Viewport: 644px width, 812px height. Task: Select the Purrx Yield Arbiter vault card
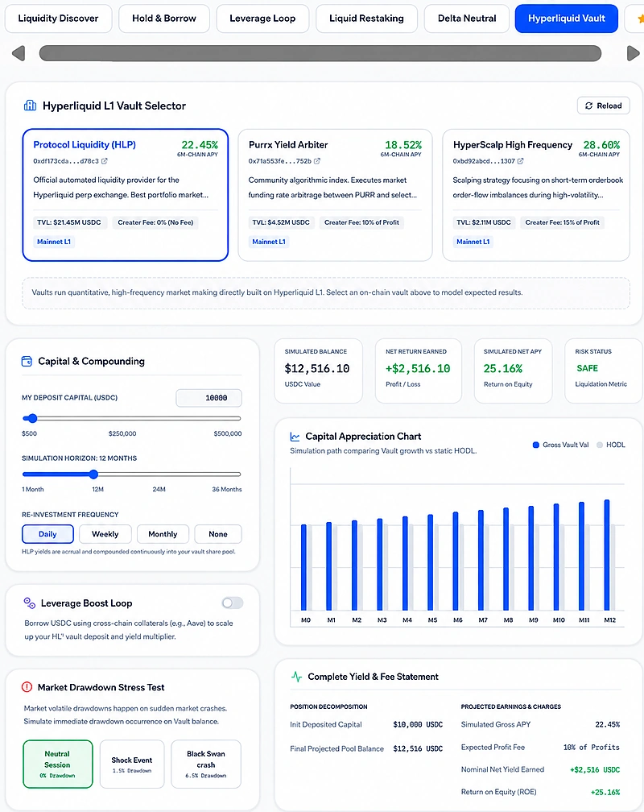335,195
